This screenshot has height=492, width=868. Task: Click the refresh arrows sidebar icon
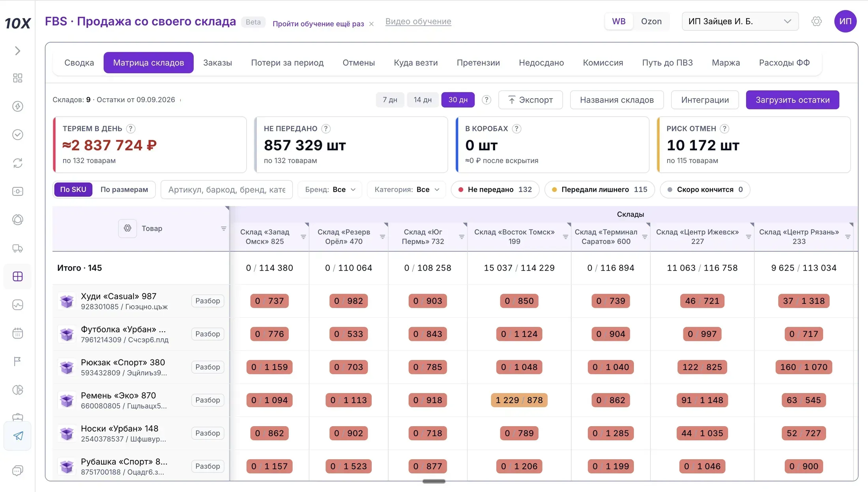(x=17, y=163)
